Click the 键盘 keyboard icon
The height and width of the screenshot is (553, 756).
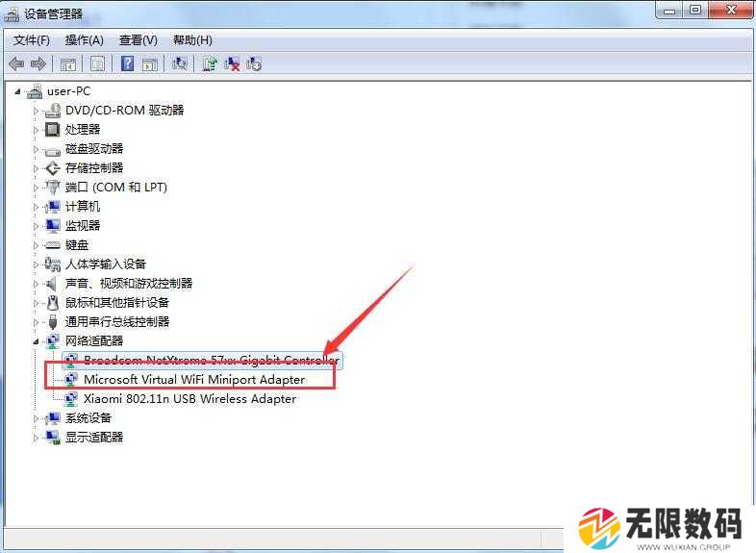(x=53, y=245)
